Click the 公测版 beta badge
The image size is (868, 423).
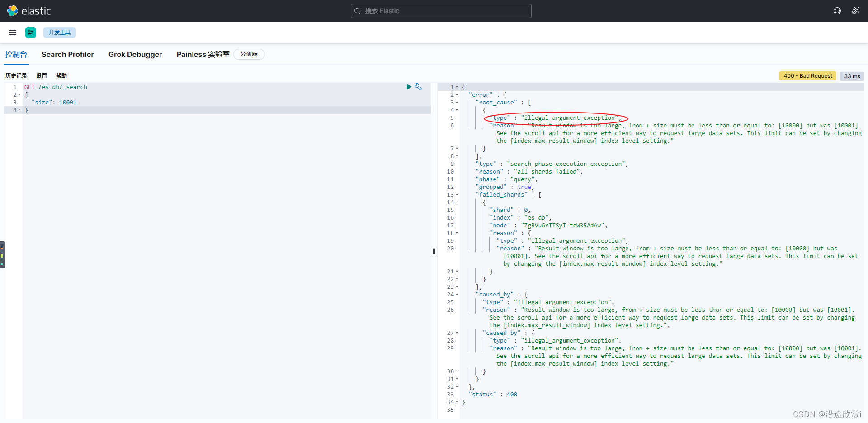[x=249, y=54]
